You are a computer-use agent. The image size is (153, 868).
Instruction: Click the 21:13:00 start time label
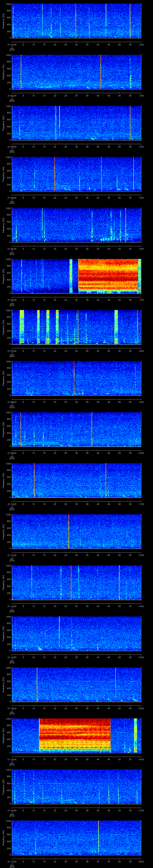pyautogui.click(x=12, y=657)
